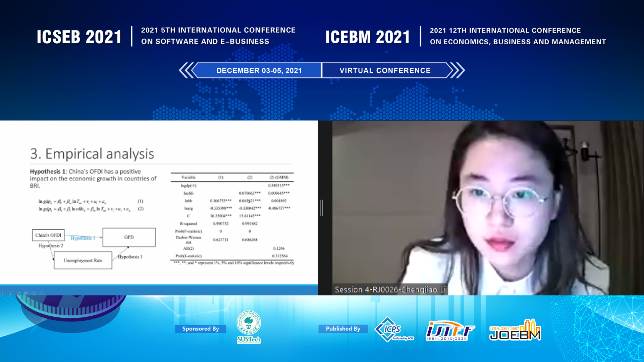Open see all slides icon in slideshow controls
This screenshot has height=362, width=644.
tap(26, 294)
